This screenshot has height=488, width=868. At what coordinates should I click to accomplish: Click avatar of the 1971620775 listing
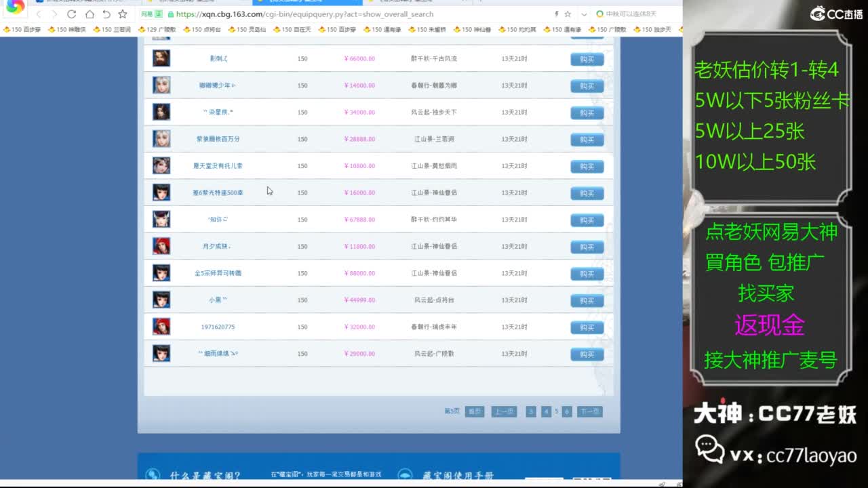[x=161, y=327]
